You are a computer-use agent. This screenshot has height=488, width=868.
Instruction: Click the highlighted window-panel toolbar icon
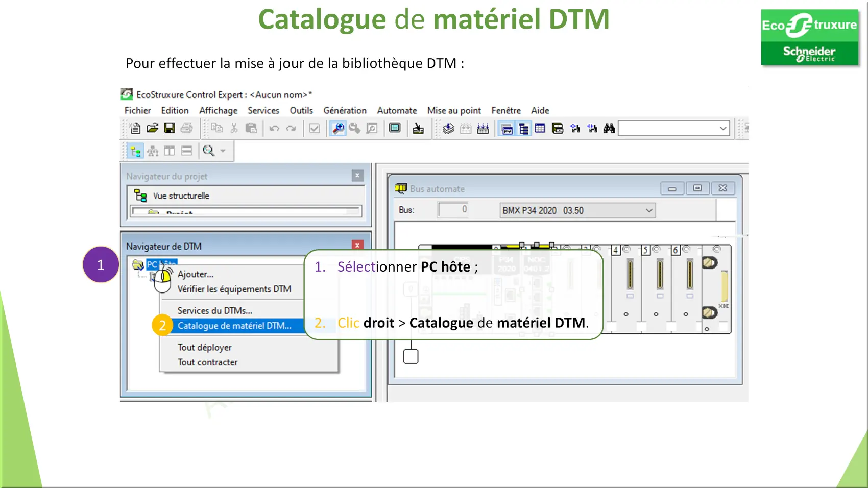[x=507, y=129]
